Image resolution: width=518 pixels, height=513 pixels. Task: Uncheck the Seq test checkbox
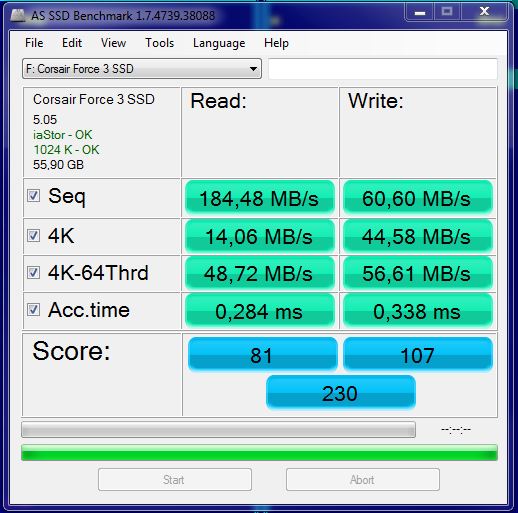pyautogui.click(x=33, y=196)
